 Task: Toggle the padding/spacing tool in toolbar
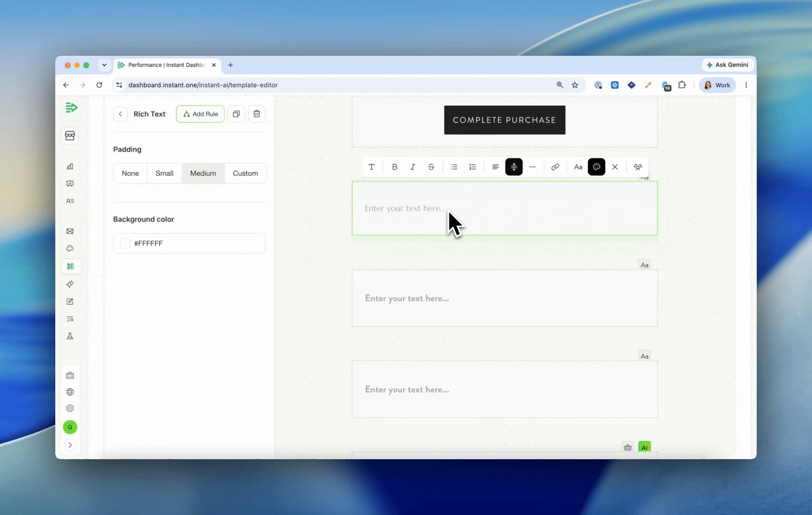[x=514, y=167]
